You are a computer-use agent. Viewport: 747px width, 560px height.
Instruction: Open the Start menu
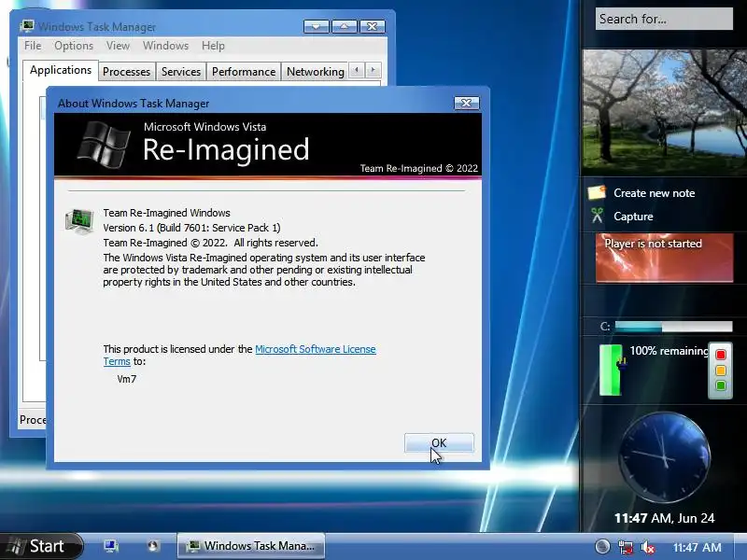coord(42,546)
